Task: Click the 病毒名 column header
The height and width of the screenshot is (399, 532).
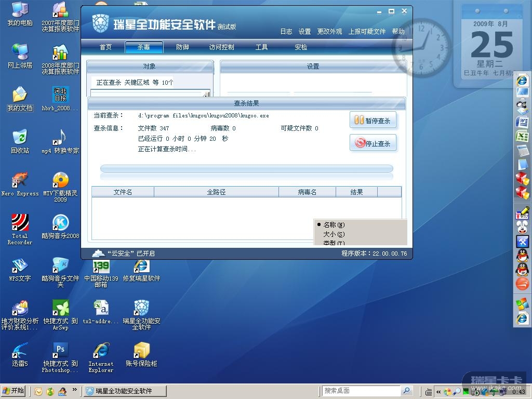Action: click(x=308, y=192)
